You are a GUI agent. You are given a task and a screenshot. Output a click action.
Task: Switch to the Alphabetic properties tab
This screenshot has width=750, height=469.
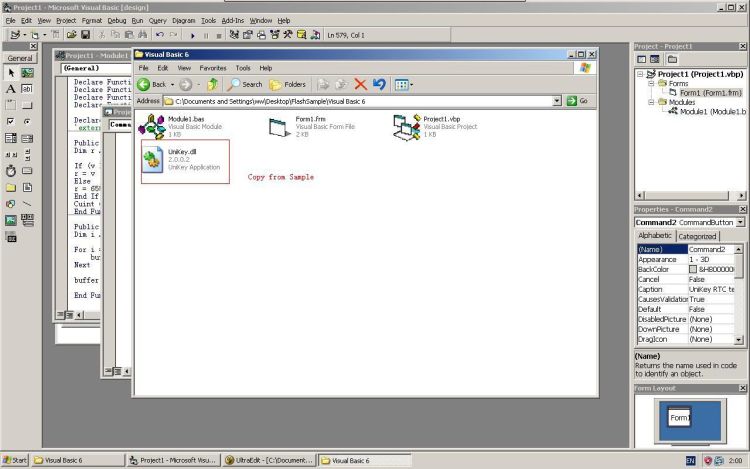655,236
